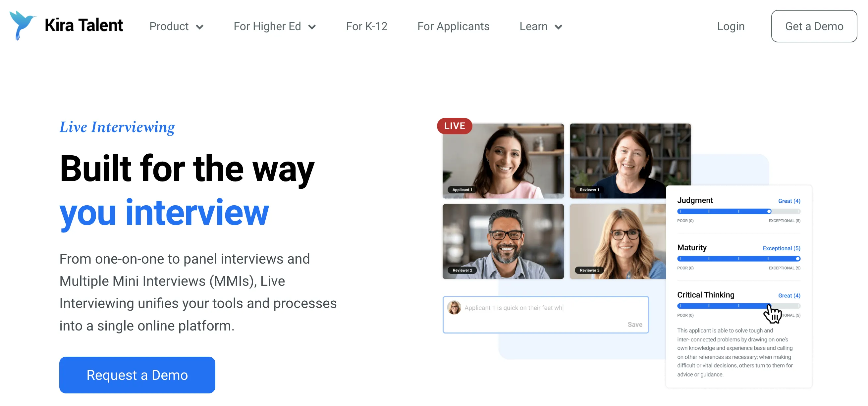868x406 pixels.
Task: Click the Reviewer 3 name tag
Action: 589,270
